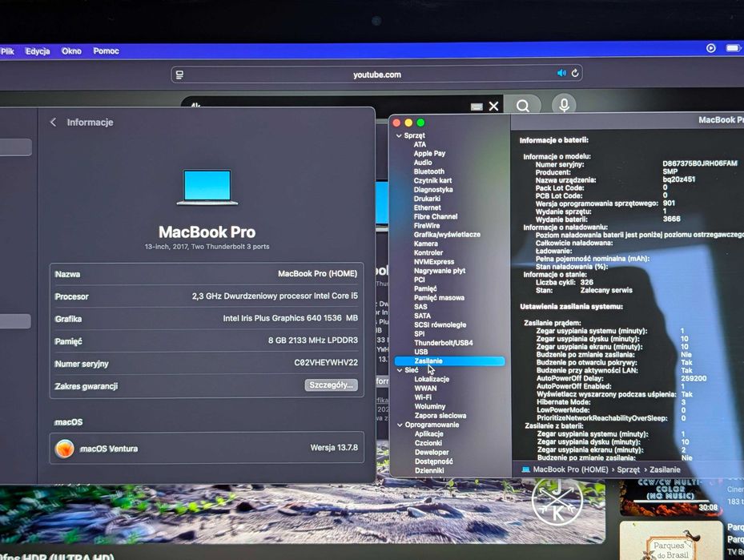
Task: Open the Edycja menu
Action: 38,51
